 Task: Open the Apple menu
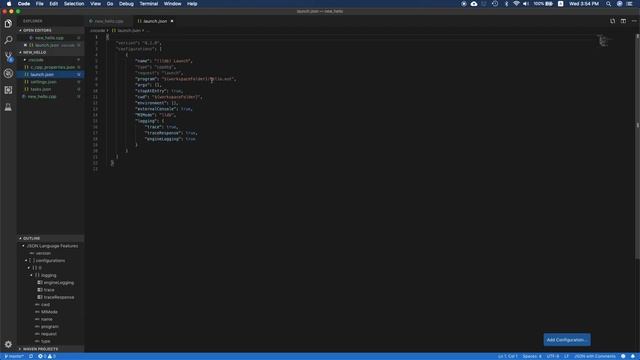9,4
